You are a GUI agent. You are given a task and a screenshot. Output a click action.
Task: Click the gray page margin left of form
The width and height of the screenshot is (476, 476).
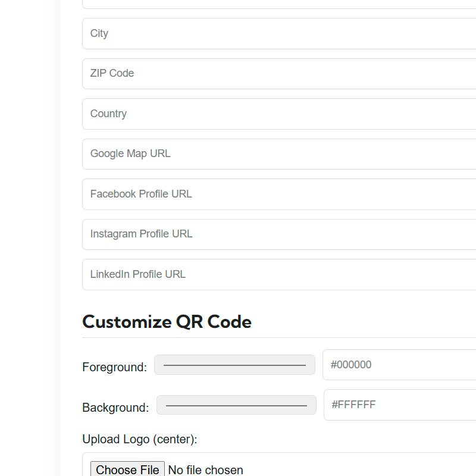pos(30,238)
